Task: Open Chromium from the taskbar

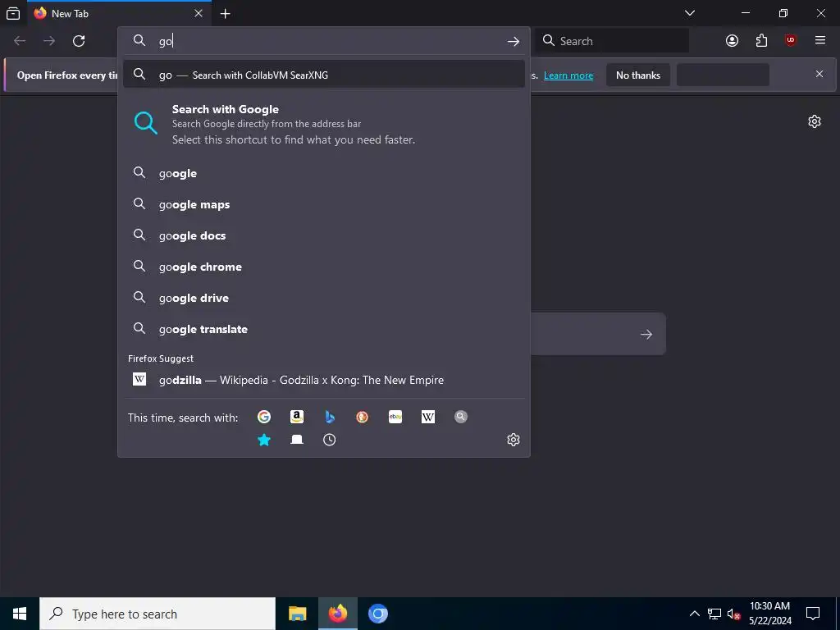Action: 377,614
